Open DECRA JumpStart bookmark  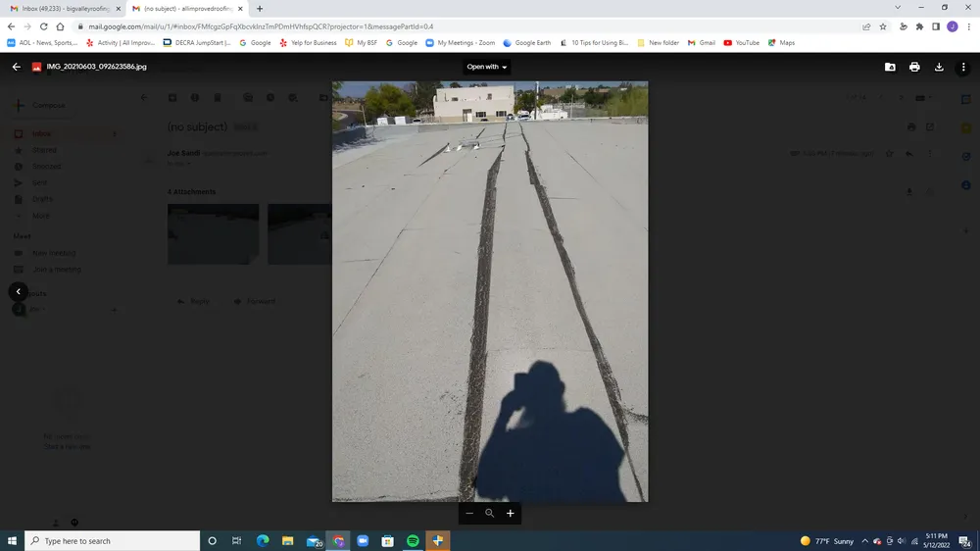pyautogui.click(x=197, y=42)
